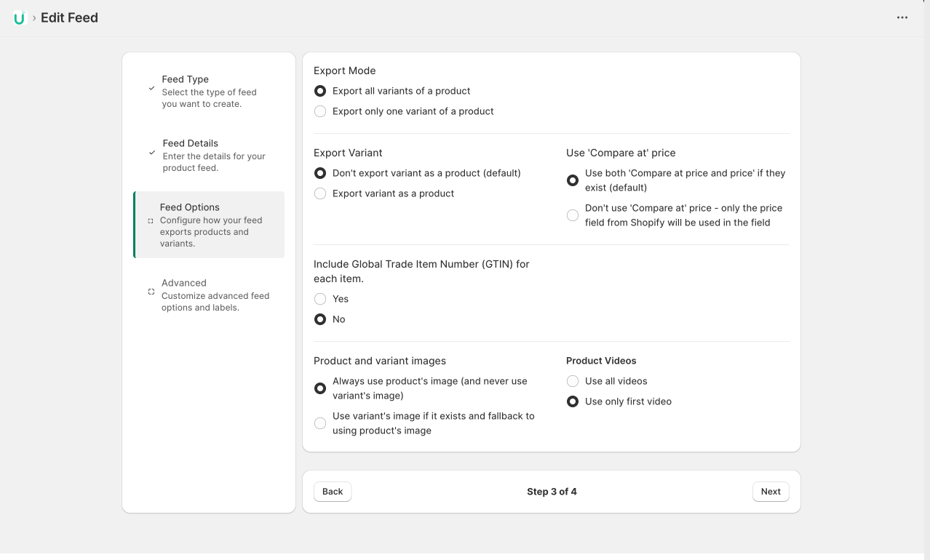Select "Use all videos" for Product Videos
Screen dimensions: 930x560
[x=573, y=380]
